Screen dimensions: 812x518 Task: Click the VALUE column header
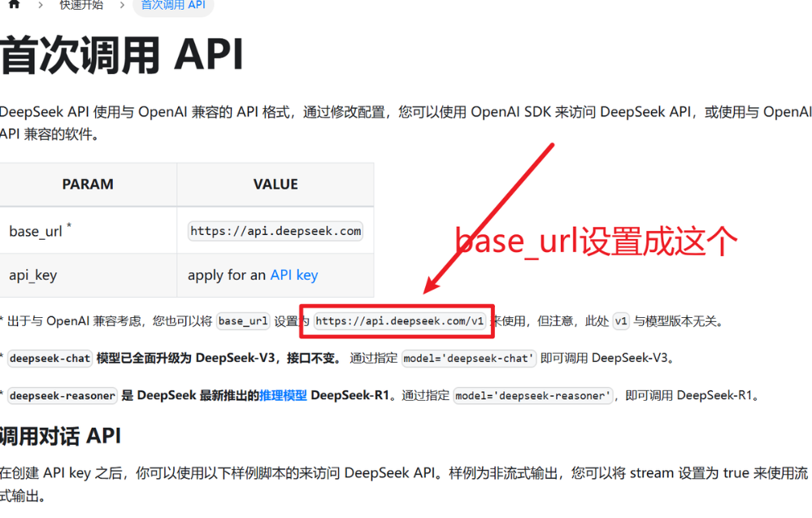(276, 185)
